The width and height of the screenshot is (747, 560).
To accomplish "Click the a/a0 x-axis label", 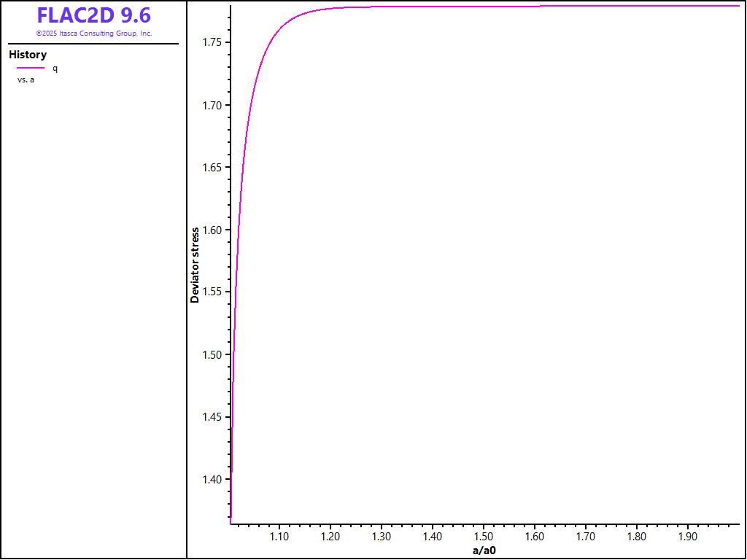I will [x=484, y=551].
